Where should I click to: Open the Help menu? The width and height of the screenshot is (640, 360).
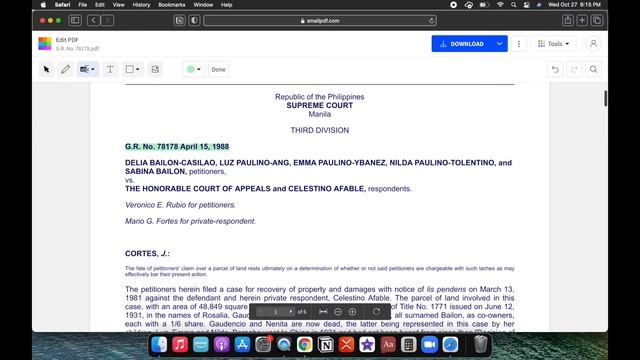pyautogui.click(x=226, y=5)
